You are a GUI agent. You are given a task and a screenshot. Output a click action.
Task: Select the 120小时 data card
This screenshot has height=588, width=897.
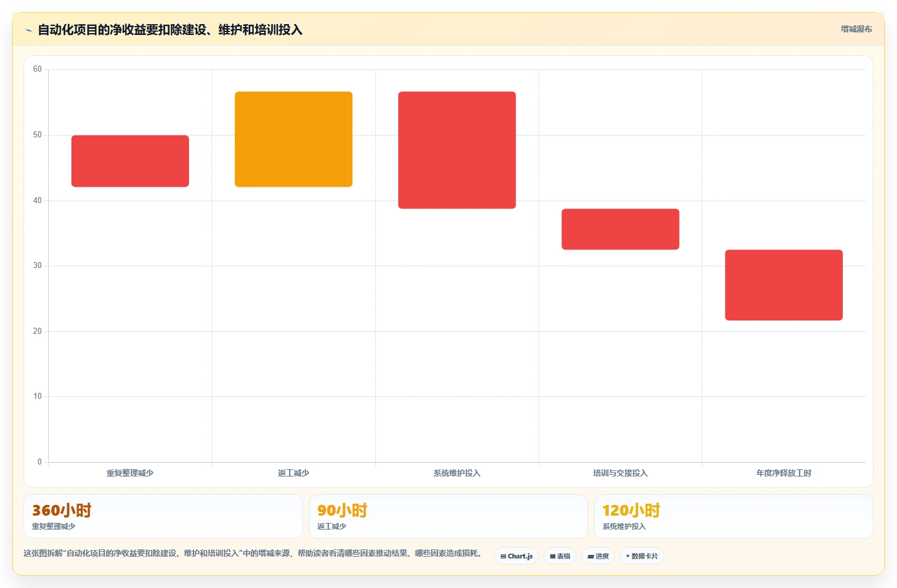click(x=734, y=516)
